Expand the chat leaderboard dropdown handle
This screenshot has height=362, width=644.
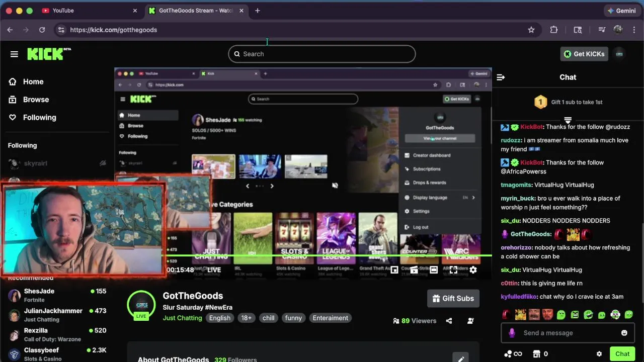568,120
